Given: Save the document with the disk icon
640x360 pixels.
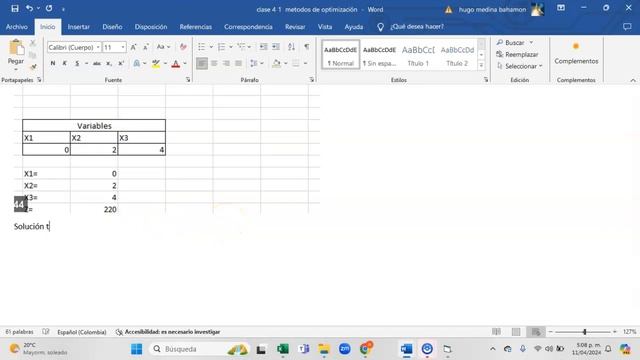Looking at the screenshot, I should pos(15,8).
